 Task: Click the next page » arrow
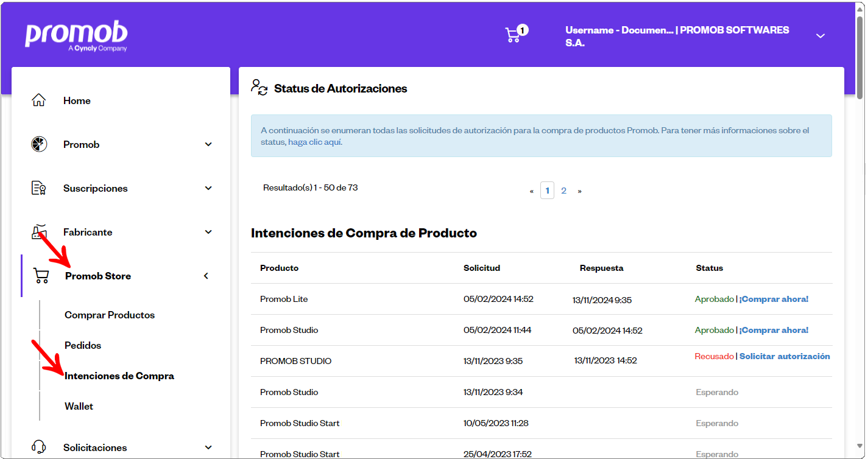tap(579, 191)
